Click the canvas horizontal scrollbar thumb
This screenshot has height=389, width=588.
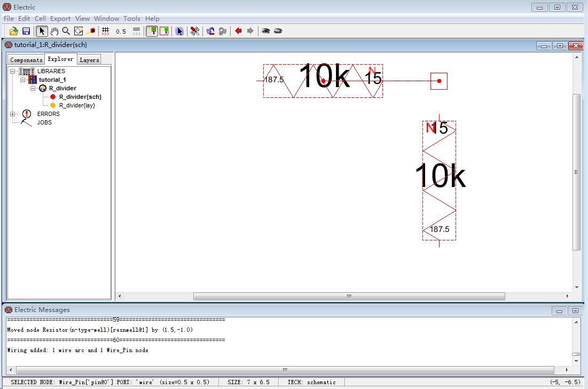[349, 296]
